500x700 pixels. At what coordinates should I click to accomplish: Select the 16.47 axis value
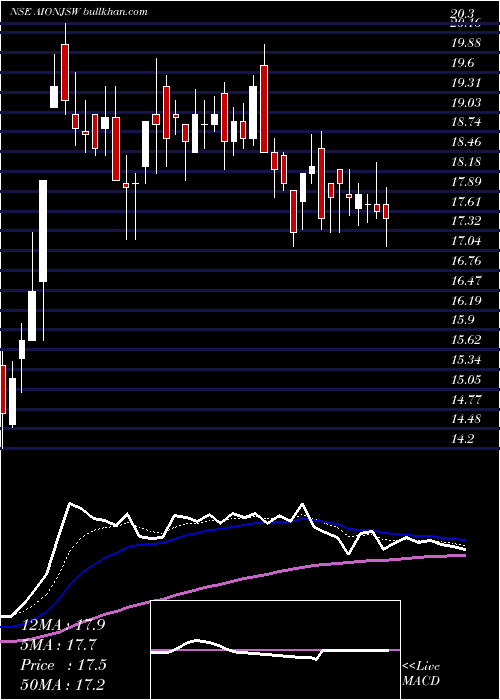(x=466, y=281)
